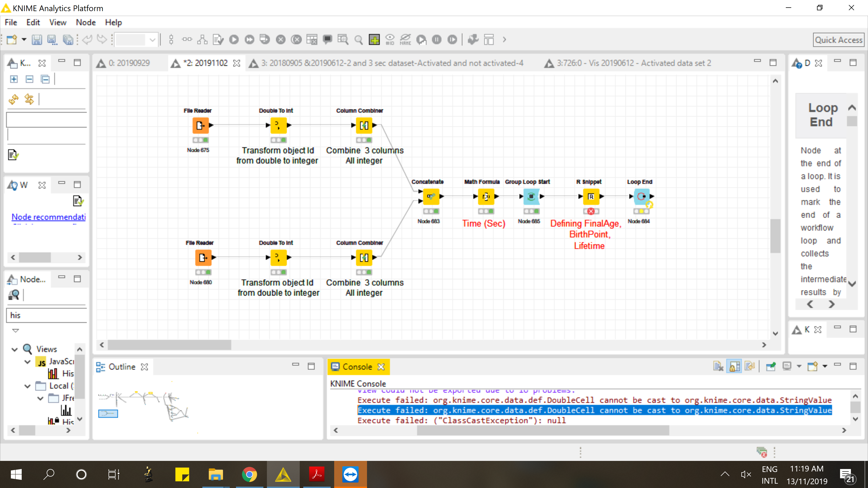
Task: Click the Stop execution button
Action: [x=281, y=39]
